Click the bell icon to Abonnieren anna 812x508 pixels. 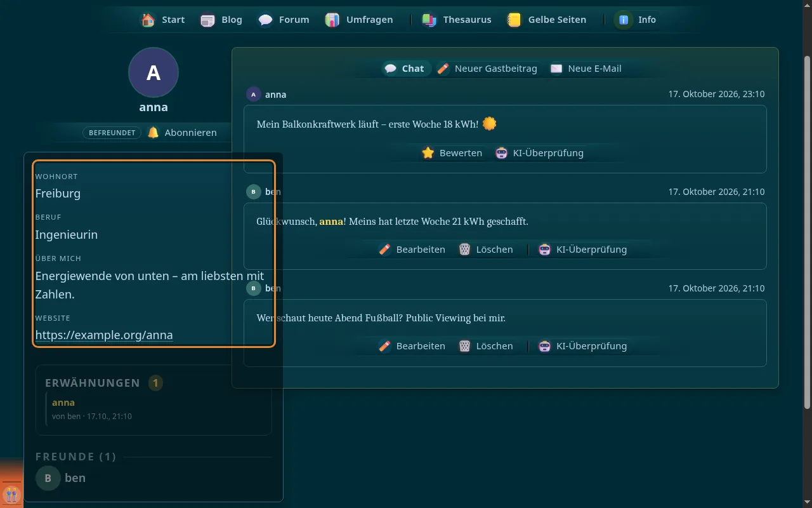tap(154, 133)
